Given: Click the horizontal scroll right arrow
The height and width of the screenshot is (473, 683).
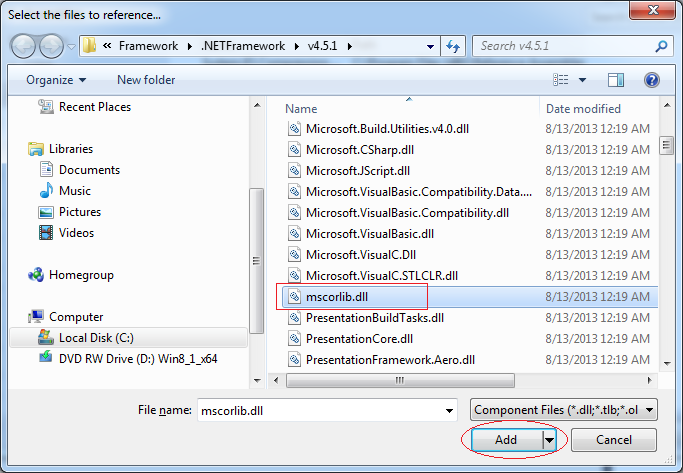Looking at the screenshot, I should pyautogui.click(x=649, y=380).
